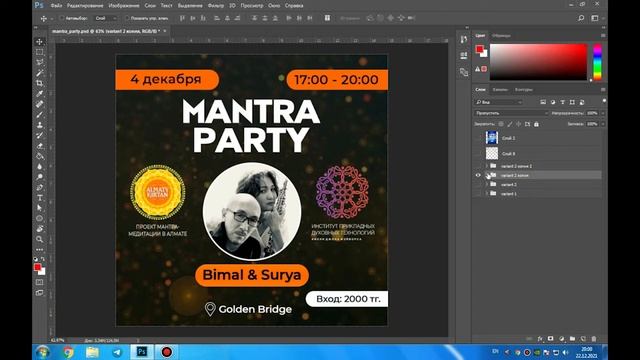Show the variant 2 group visibility
Image resolution: width=640 pixels, height=360 pixels.
click(x=478, y=184)
